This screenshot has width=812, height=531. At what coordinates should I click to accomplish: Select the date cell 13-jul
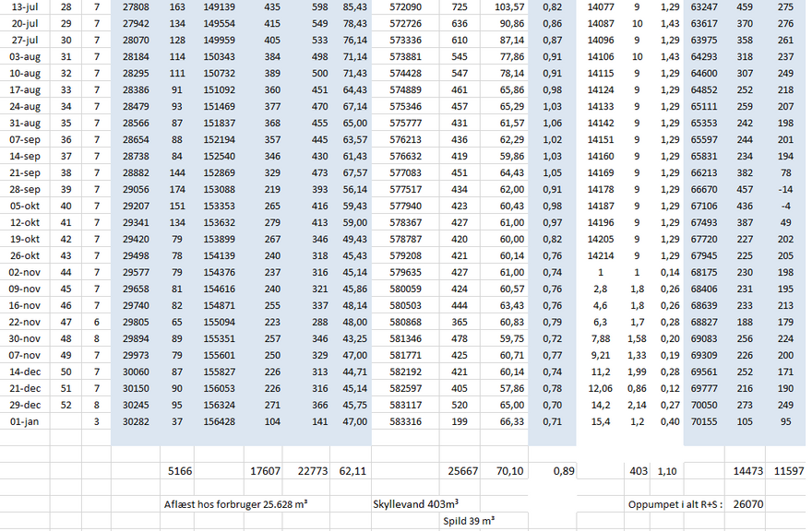click(24, 7)
